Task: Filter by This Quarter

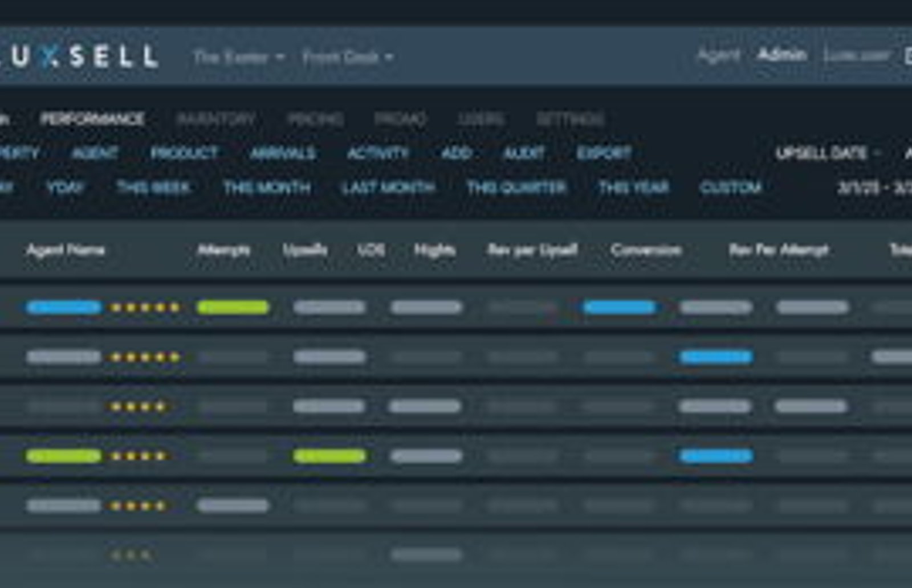Action: tap(516, 187)
